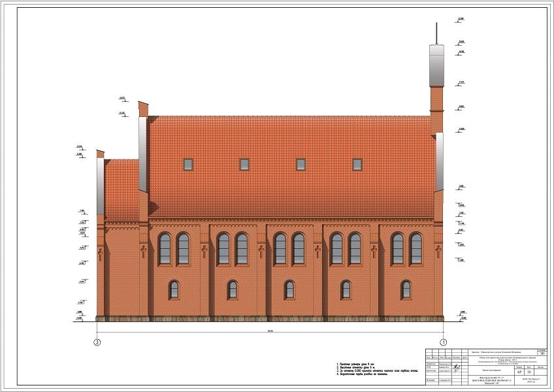Select the rightmost small arched ground-floor window
The width and height of the screenshot is (554, 392).
tap(406, 289)
